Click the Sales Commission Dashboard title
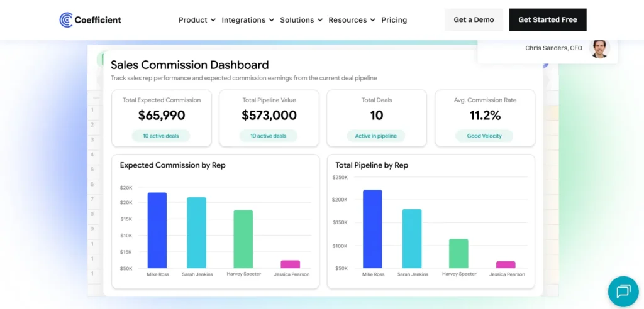 (190, 65)
